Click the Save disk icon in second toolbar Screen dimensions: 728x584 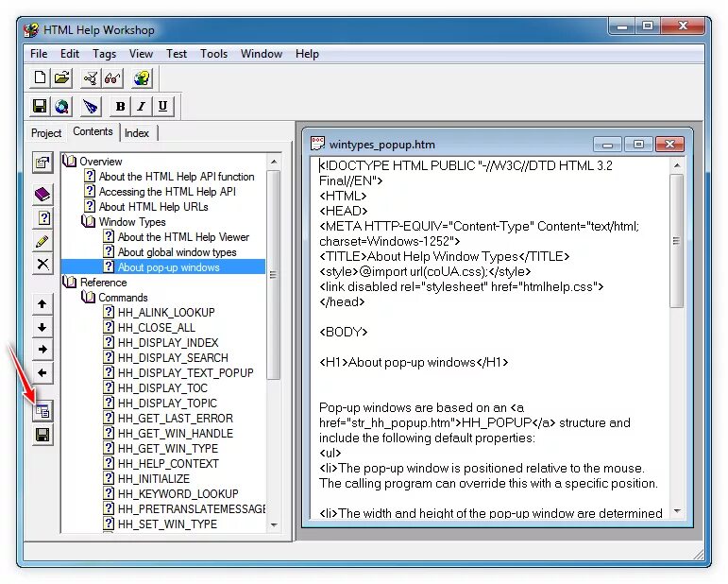click(x=40, y=107)
